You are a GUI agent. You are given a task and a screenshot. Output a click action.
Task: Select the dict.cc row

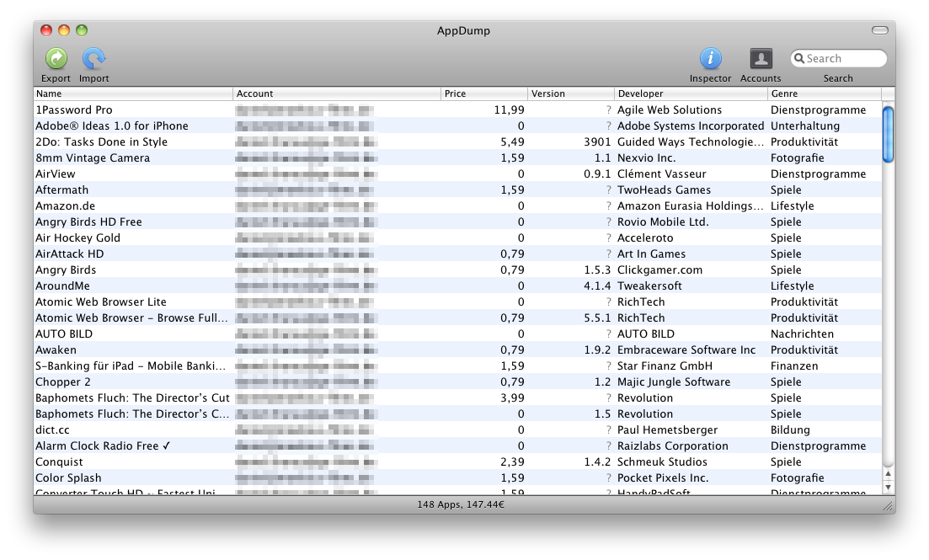point(457,429)
